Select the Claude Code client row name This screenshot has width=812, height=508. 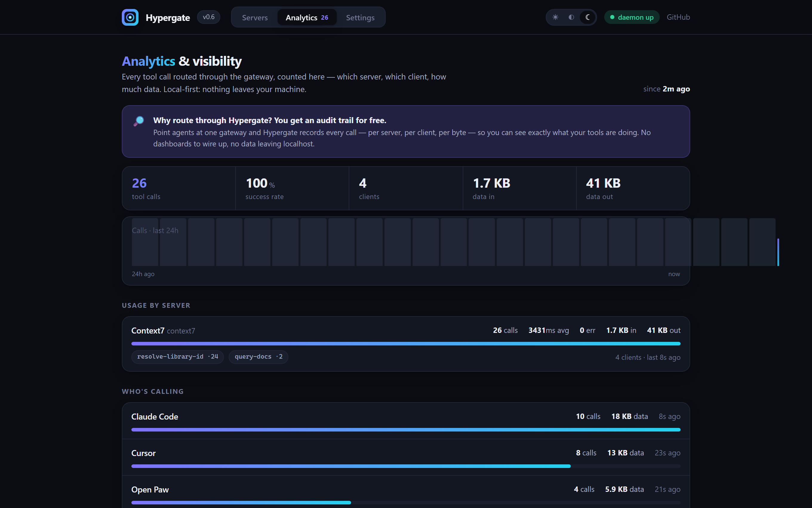tap(155, 417)
